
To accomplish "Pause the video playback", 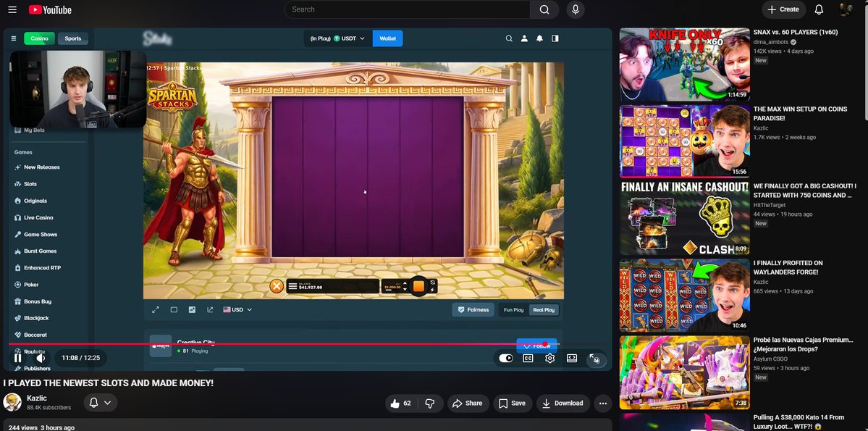I will click(17, 358).
